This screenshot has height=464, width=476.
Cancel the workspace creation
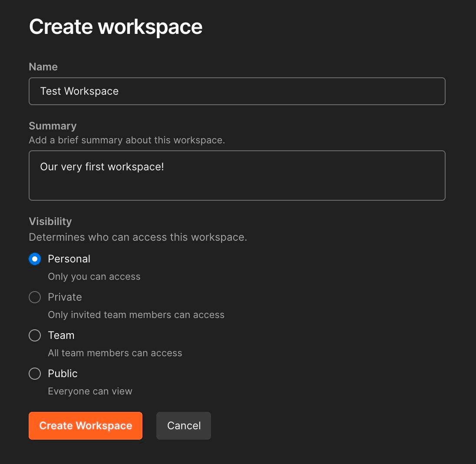tap(184, 426)
